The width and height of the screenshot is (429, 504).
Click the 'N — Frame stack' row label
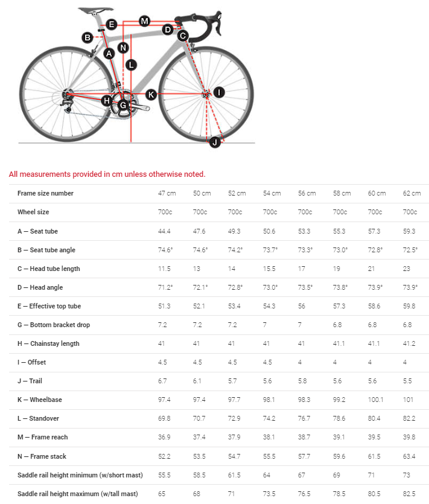click(x=41, y=456)
